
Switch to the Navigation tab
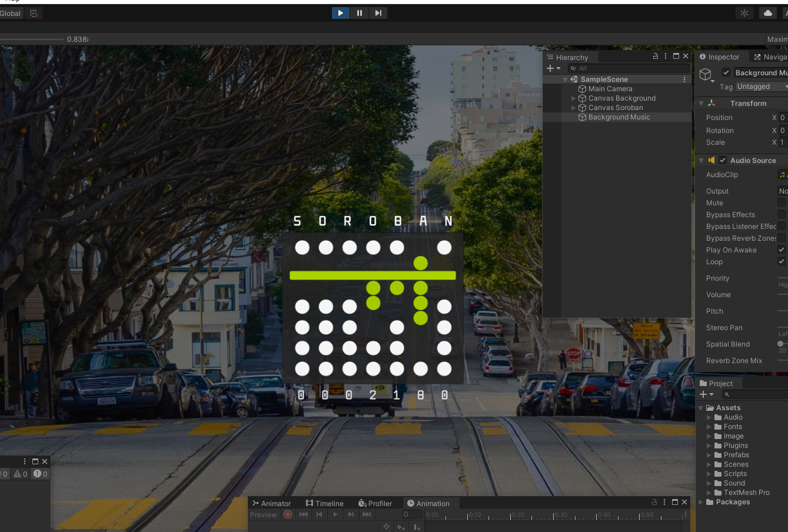tap(770, 57)
